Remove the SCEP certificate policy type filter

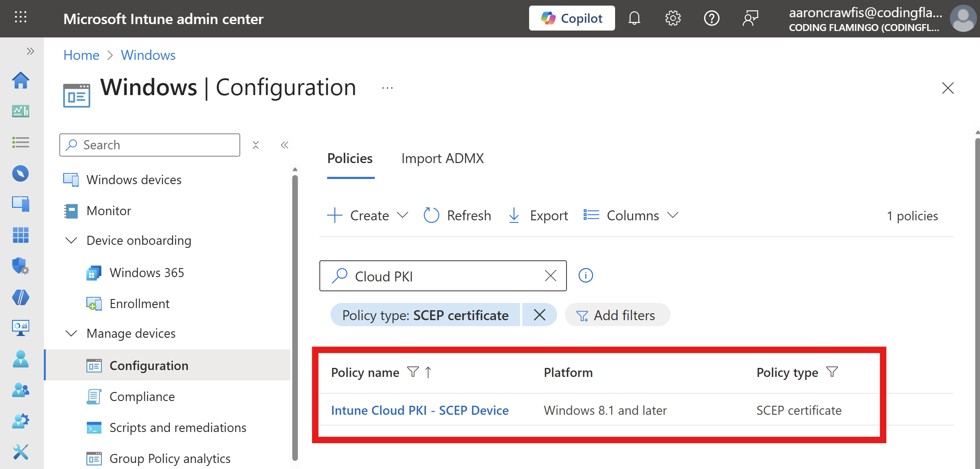[x=539, y=315]
